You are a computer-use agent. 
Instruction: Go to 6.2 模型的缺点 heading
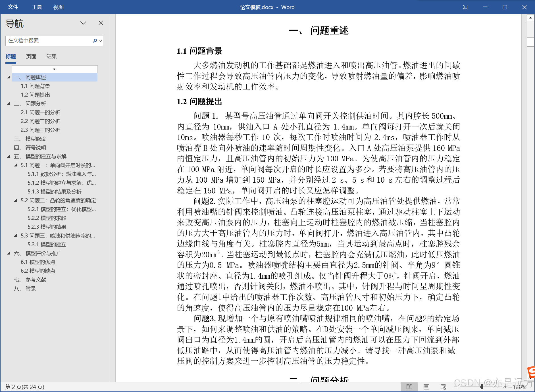pyautogui.click(x=38, y=271)
